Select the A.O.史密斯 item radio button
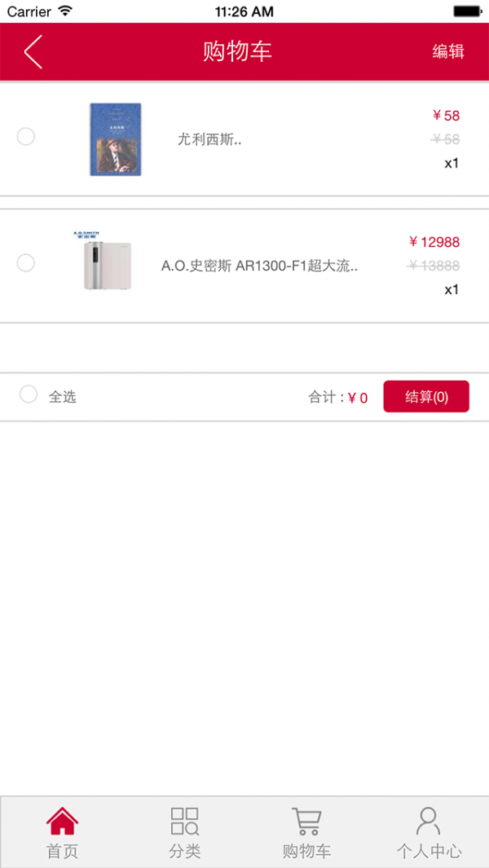The height and width of the screenshot is (868, 489). click(26, 263)
